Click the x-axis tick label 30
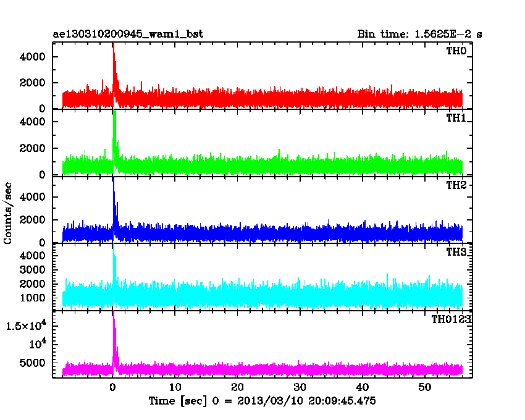 [x=300, y=387]
